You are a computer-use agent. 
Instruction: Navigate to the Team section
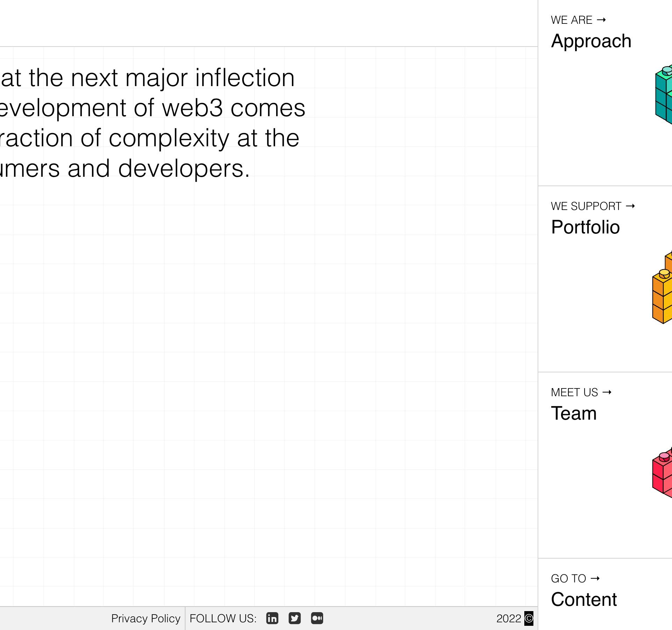(x=574, y=413)
